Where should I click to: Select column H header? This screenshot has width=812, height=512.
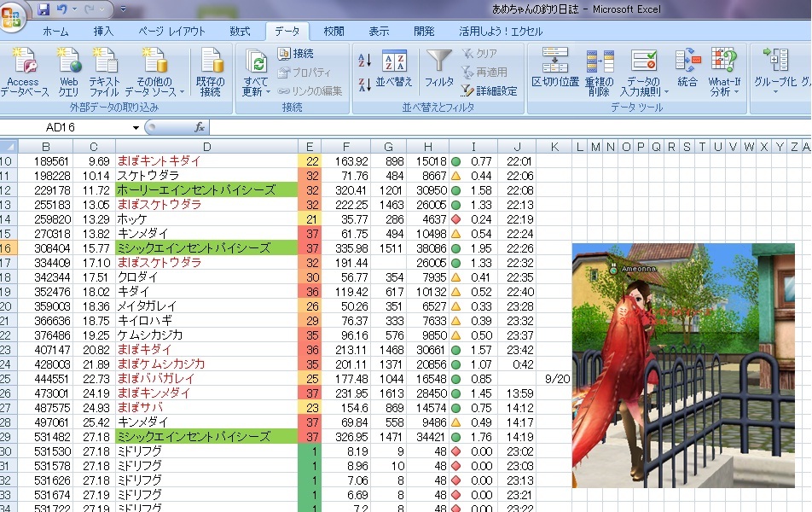point(428,147)
